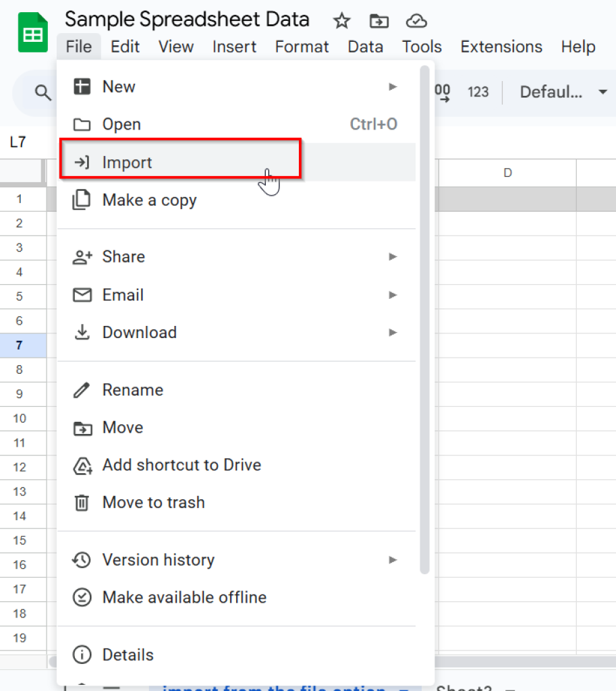This screenshot has height=691, width=616.
Task: Open the Data menu
Action: tap(365, 47)
